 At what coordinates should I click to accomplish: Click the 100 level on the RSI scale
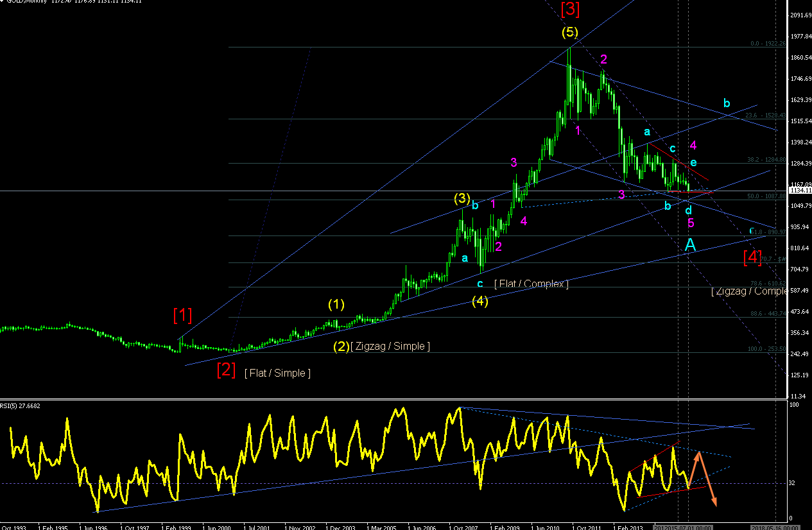(795, 406)
